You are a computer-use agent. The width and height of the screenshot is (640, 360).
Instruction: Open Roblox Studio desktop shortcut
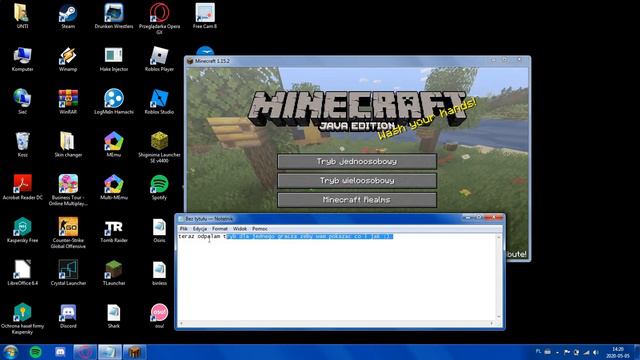coord(159,102)
